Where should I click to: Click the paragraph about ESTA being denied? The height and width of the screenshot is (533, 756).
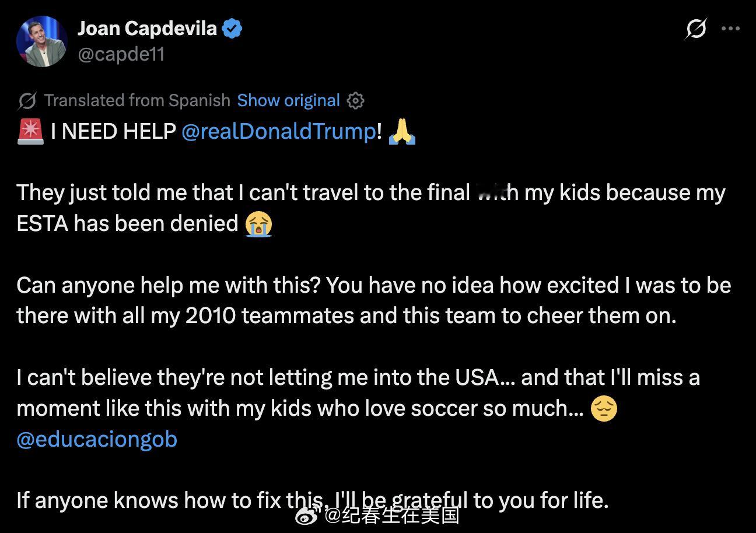(x=371, y=208)
